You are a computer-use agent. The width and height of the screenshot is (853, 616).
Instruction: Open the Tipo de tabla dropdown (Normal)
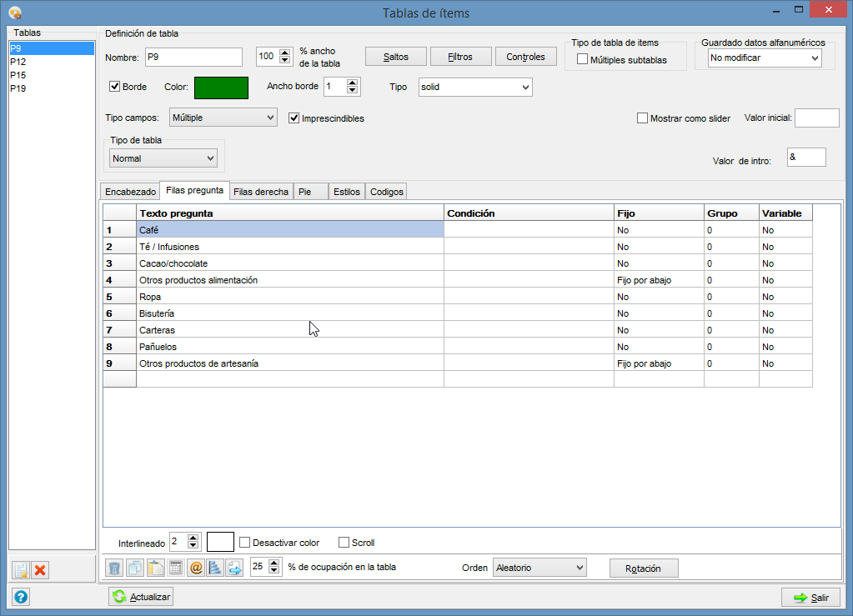163,158
